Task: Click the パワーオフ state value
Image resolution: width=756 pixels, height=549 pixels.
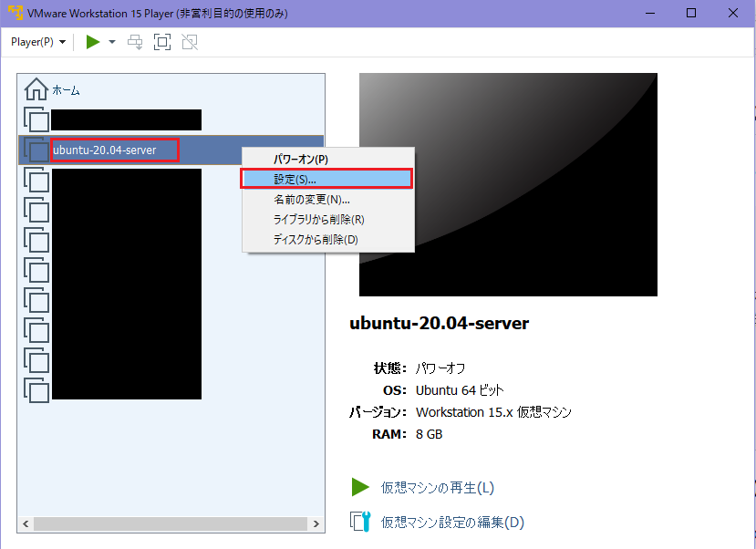Action: (x=440, y=368)
